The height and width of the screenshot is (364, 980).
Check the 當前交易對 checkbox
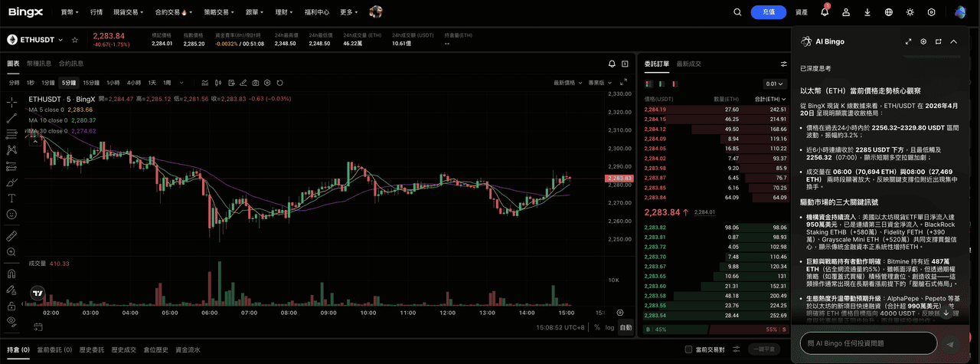click(x=688, y=349)
